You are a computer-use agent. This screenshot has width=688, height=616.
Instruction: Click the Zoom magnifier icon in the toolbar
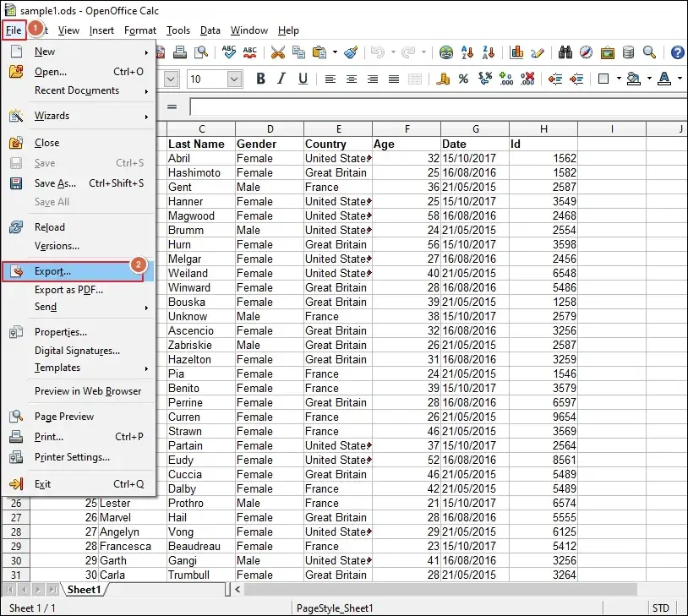tap(649, 52)
